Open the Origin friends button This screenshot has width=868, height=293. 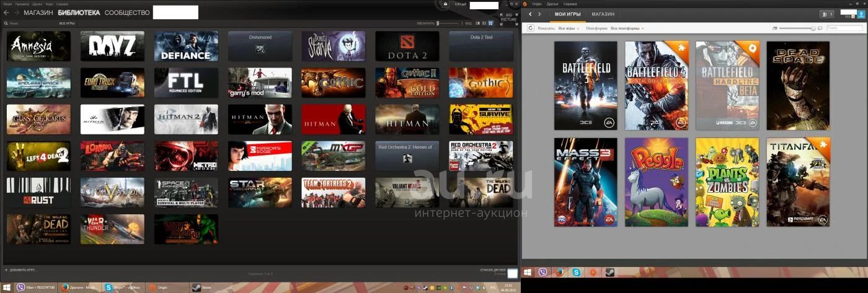tap(826, 14)
